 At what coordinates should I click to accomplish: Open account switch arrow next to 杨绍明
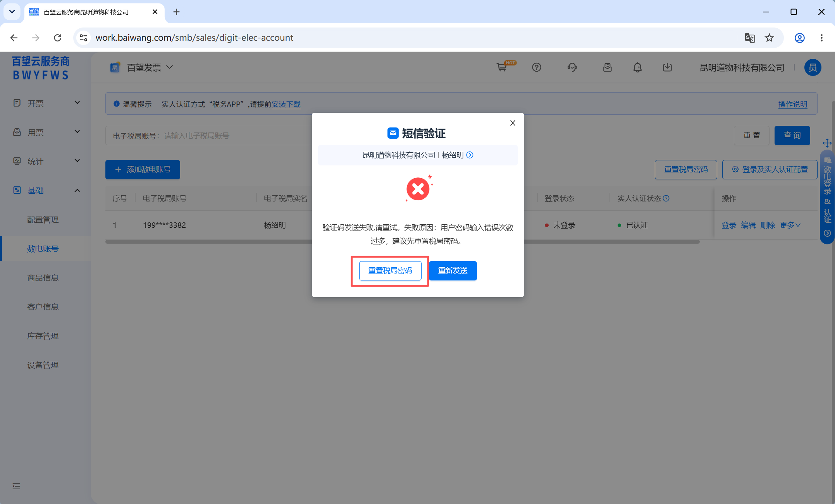coord(470,155)
